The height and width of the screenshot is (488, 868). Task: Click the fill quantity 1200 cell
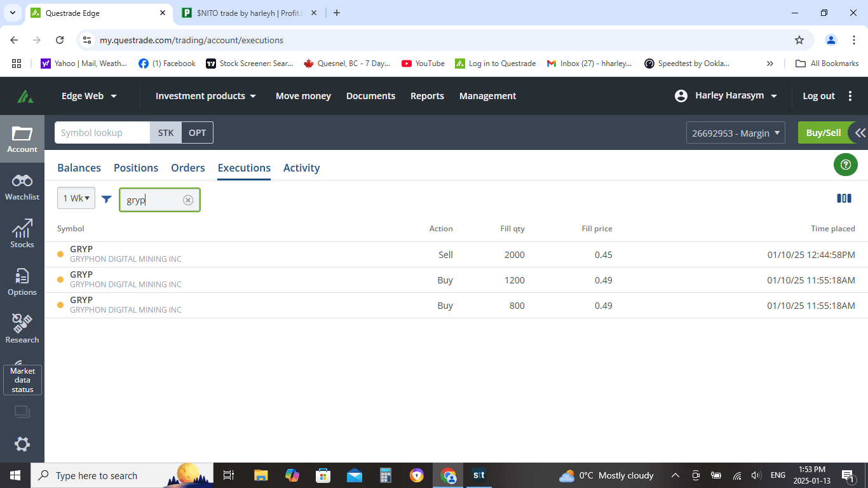coord(515,280)
